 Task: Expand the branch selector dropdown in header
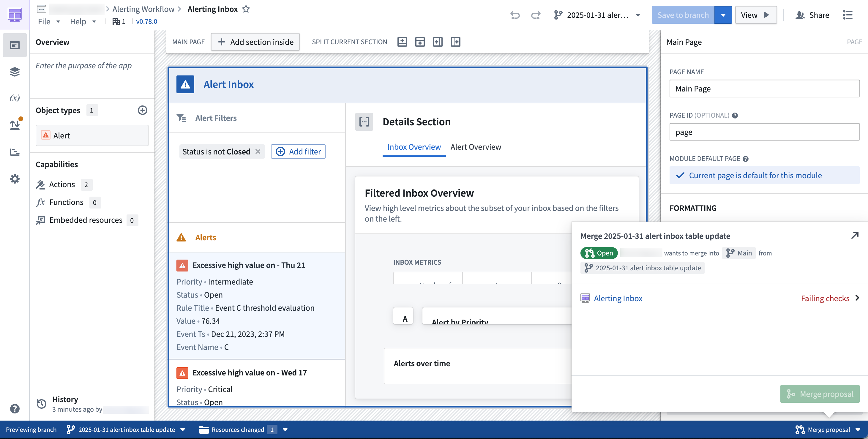(x=638, y=15)
